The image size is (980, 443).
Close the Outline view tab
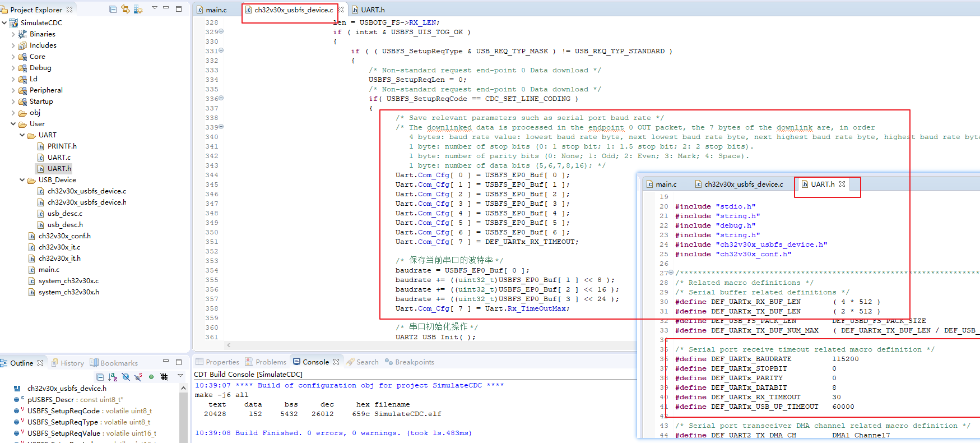tap(40, 363)
